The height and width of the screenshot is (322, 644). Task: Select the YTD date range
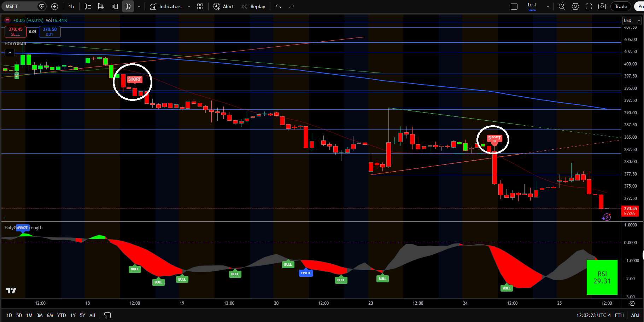pyautogui.click(x=62, y=315)
